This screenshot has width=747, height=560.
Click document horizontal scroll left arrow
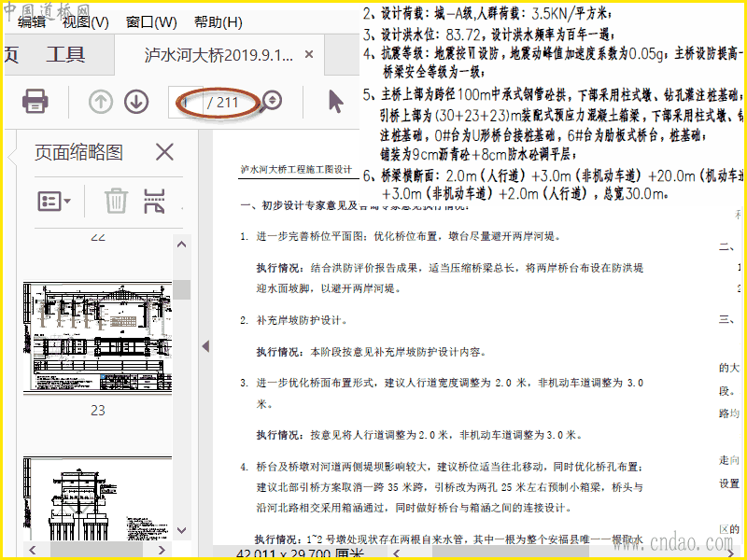[397, 553]
